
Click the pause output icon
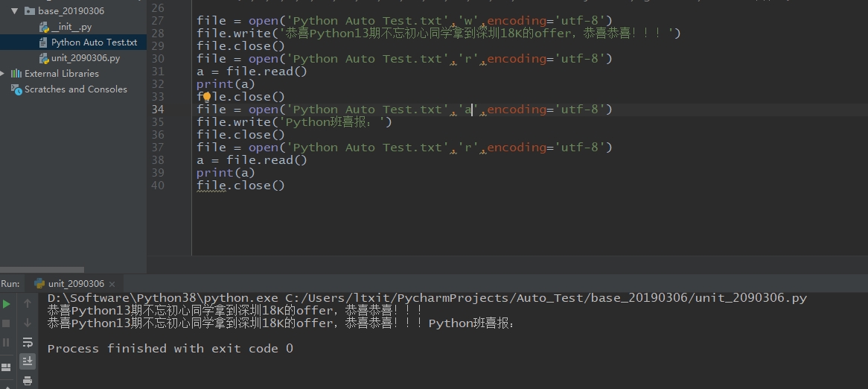pos(7,342)
